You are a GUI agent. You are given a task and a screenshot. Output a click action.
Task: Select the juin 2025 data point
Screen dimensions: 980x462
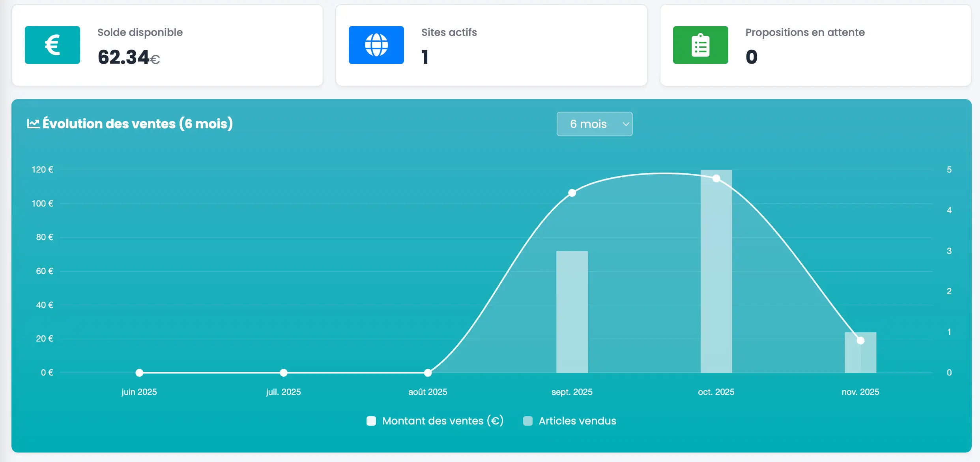(139, 372)
